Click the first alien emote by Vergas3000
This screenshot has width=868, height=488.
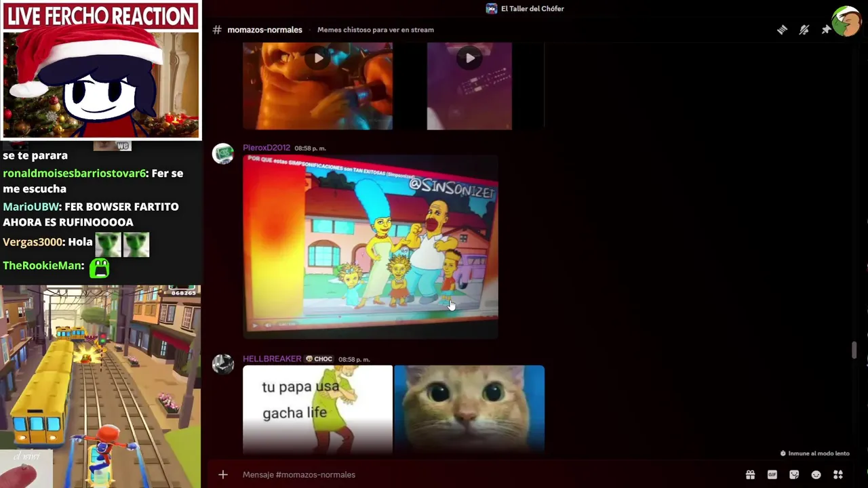tap(108, 244)
